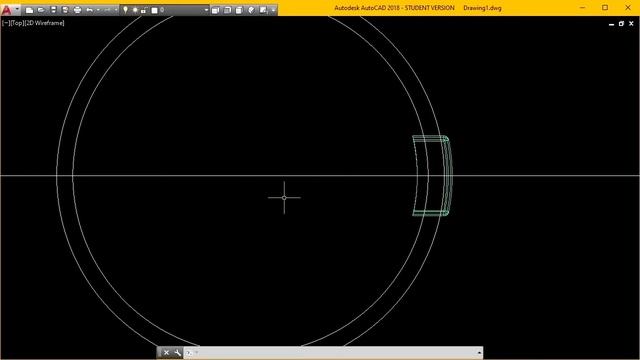Viewport: 640px width, 360px height.
Task: Click the [-] viewport controls label
Action: tap(6, 23)
